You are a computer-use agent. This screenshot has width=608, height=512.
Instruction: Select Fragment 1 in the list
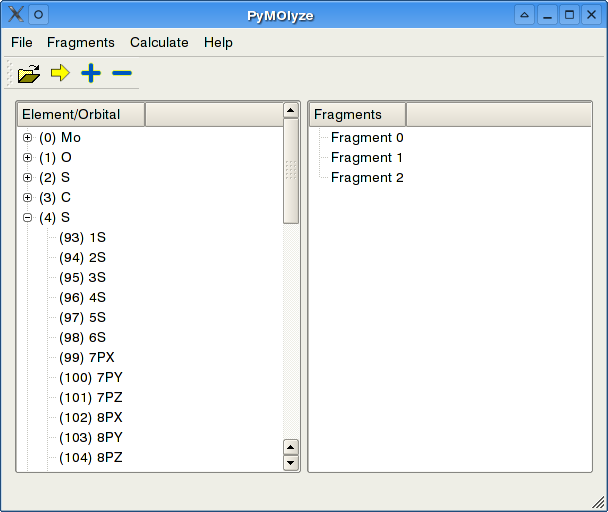[367, 157]
